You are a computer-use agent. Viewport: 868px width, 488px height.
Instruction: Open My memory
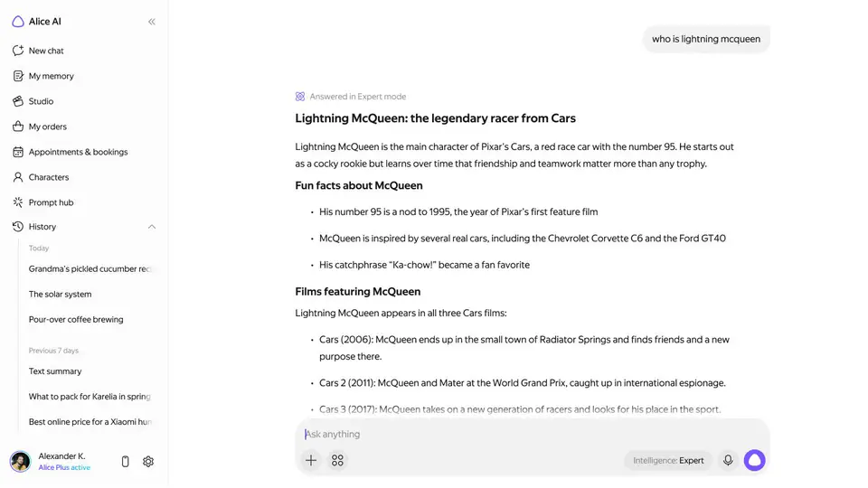click(x=51, y=76)
